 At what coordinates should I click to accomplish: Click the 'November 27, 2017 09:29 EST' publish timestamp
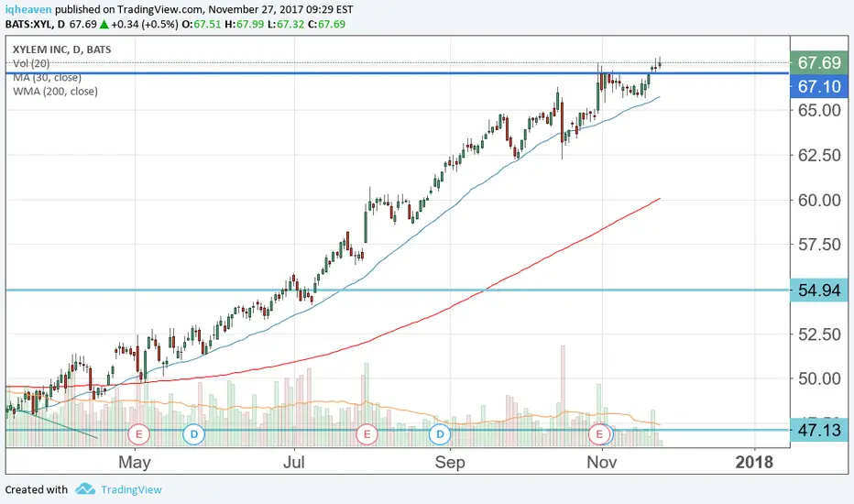click(x=280, y=9)
